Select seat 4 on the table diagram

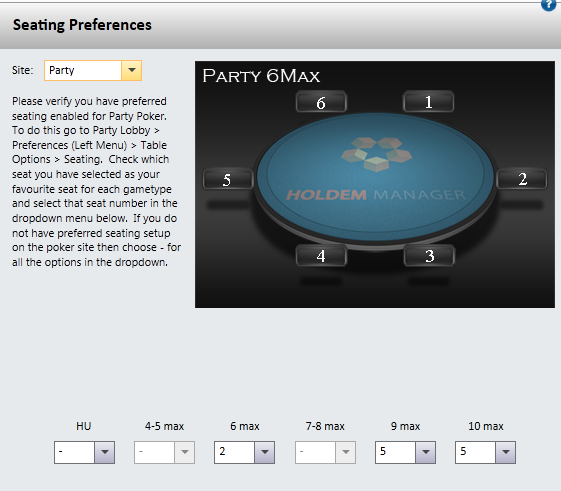coord(321,256)
